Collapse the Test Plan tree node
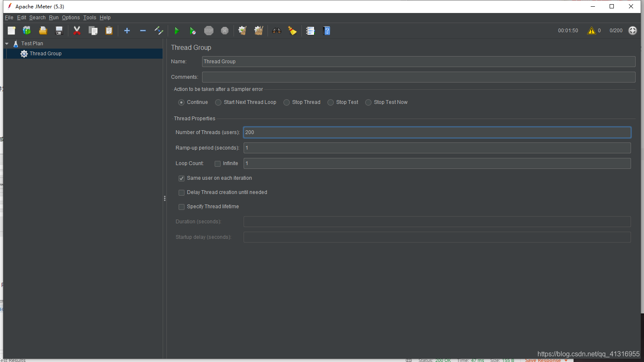This screenshot has width=644, height=362. pyautogui.click(x=7, y=44)
